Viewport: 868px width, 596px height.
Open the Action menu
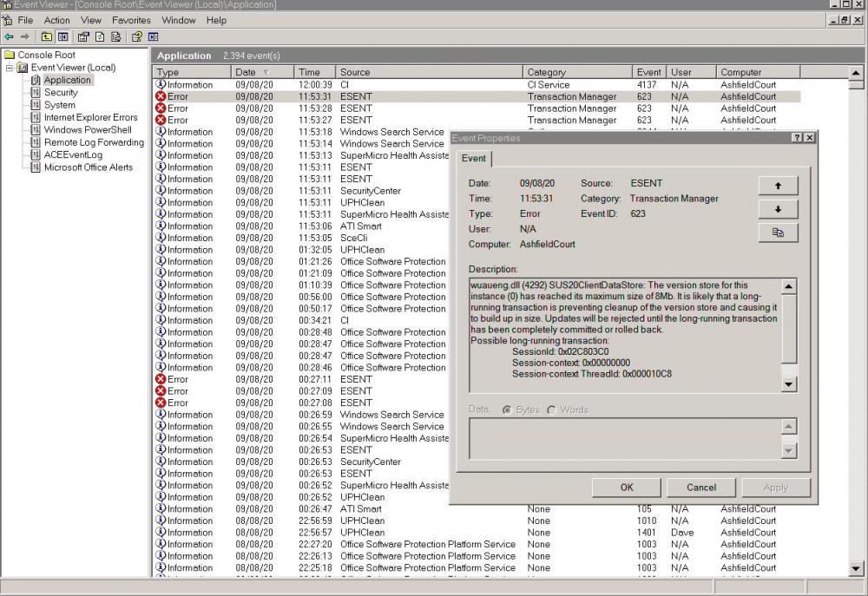click(x=57, y=20)
